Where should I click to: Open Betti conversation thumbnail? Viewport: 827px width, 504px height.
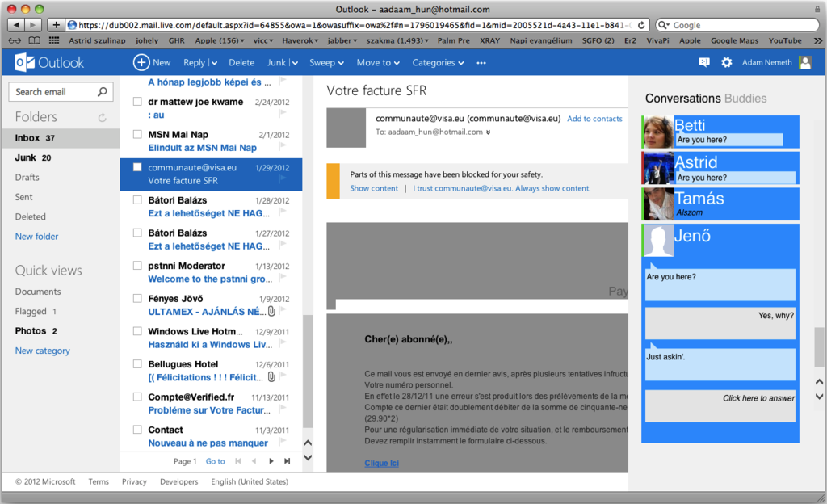point(658,132)
